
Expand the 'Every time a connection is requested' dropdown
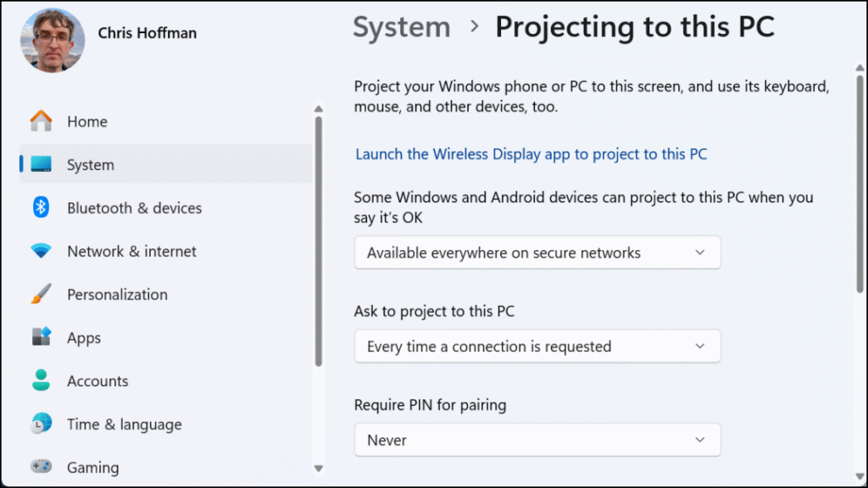pyautogui.click(x=537, y=347)
